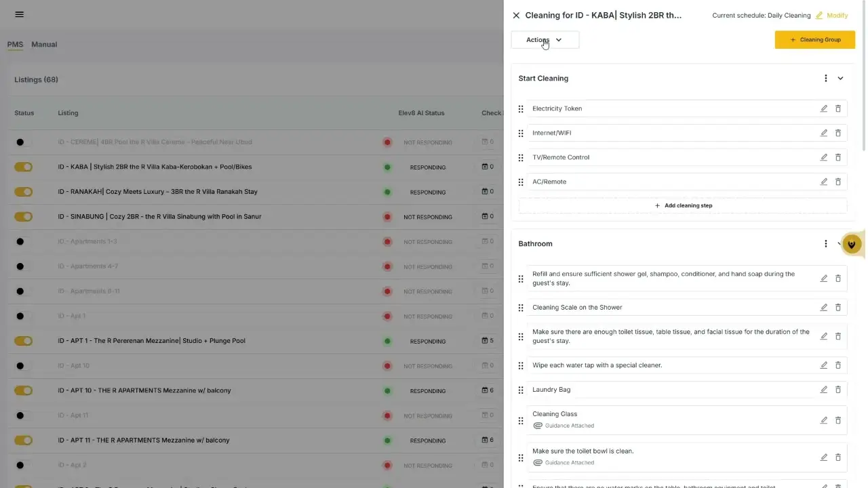Toggle status switch for ID - APT 1 listing
The image size is (868, 488).
tap(23, 341)
